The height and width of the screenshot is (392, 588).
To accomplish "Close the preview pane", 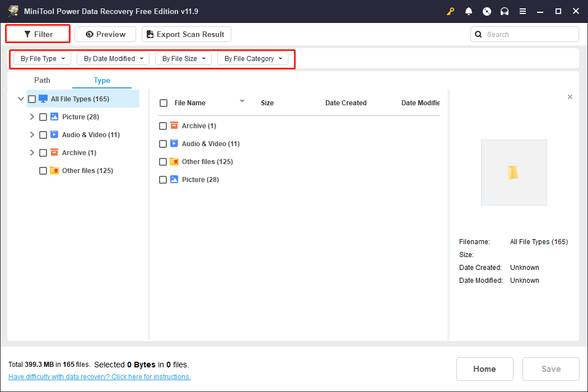I will (x=570, y=97).
